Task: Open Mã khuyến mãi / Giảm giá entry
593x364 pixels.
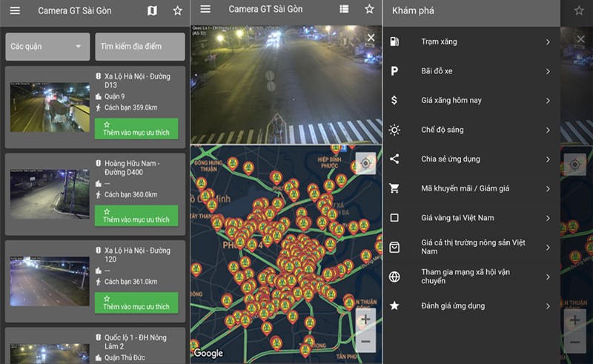Action: [471, 188]
